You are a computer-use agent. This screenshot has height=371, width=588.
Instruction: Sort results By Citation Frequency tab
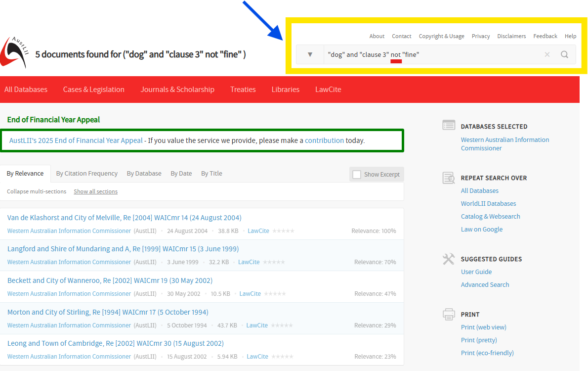click(x=86, y=174)
